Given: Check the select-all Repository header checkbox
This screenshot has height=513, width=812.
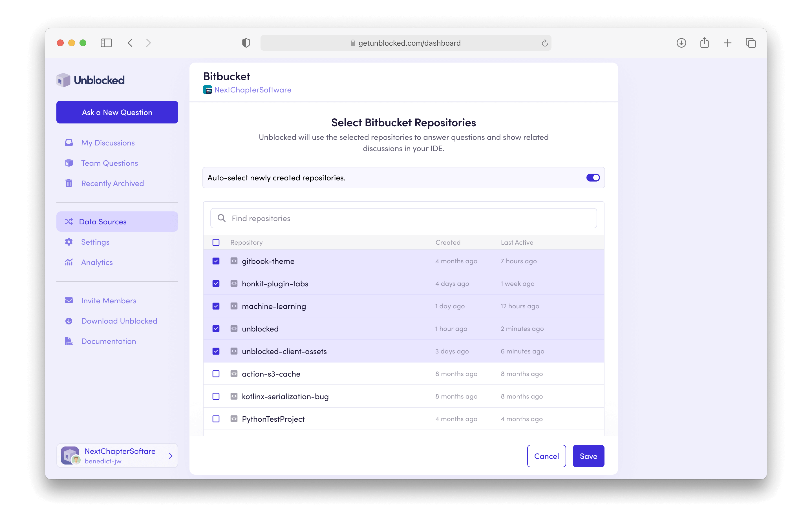Looking at the screenshot, I should 216,242.
